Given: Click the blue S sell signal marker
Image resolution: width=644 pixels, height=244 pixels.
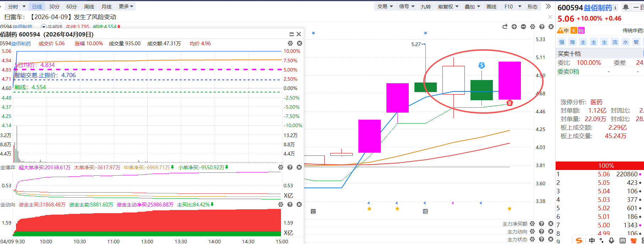Looking at the screenshot, I should (481, 65).
